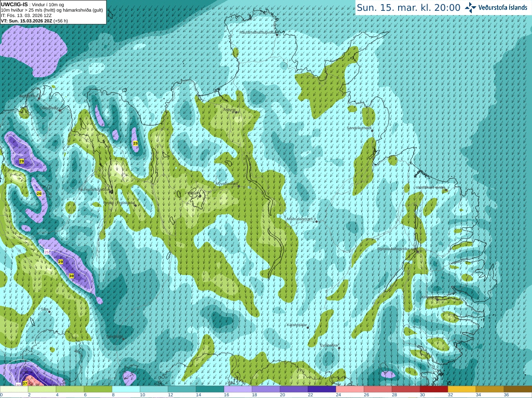Click the Sáta station label
Viewport: 532px width, 398px height.
44,309
